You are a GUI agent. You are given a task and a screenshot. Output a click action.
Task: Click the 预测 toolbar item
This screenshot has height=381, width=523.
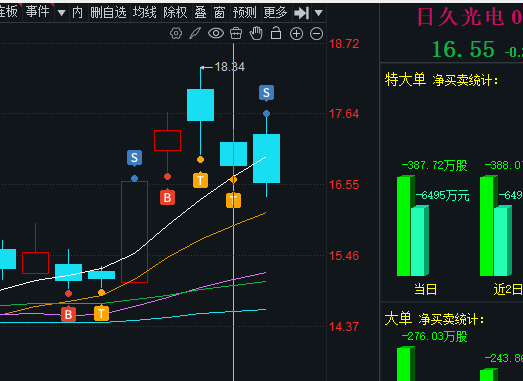[x=244, y=13]
